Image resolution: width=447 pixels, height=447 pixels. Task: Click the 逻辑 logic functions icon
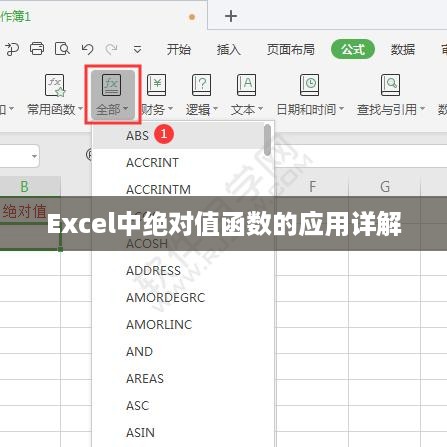(201, 85)
